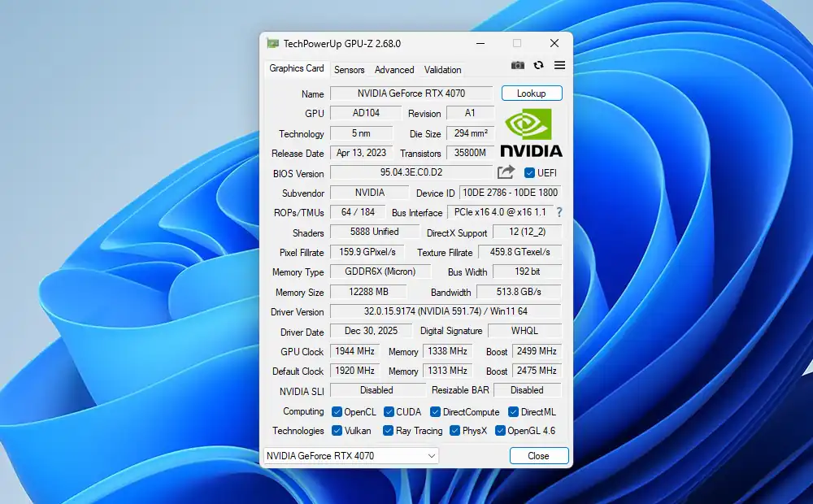This screenshot has height=504, width=813.
Task: Switch to the Sensors tab
Action: point(350,70)
